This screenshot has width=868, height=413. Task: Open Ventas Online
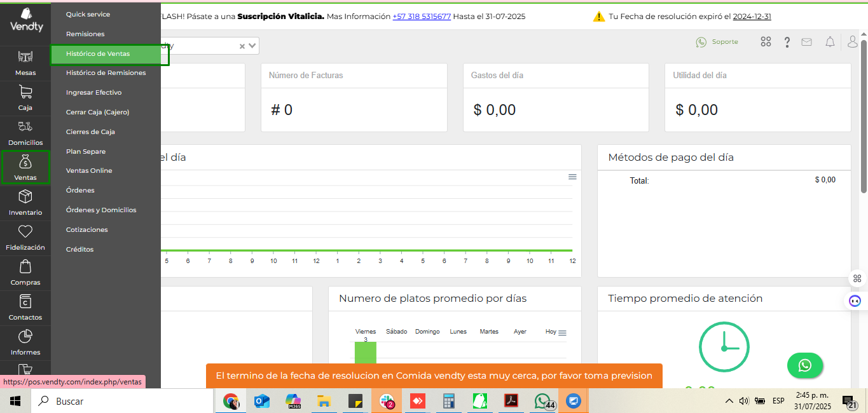point(89,171)
